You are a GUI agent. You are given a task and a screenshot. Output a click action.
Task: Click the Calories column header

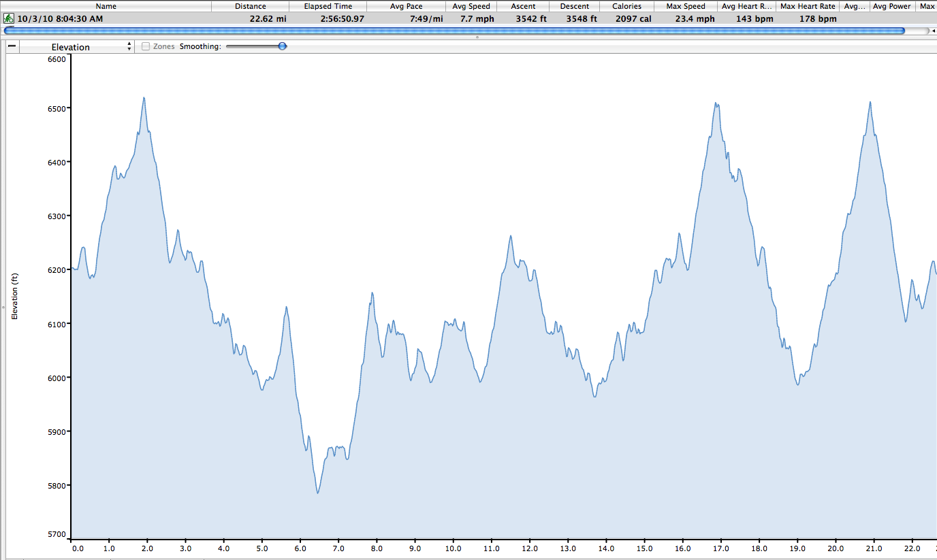pyautogui.click(x=626, y=6)
